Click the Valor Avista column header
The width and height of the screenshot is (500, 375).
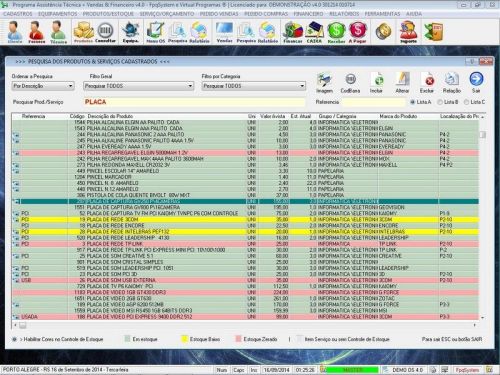pos(272,116)
